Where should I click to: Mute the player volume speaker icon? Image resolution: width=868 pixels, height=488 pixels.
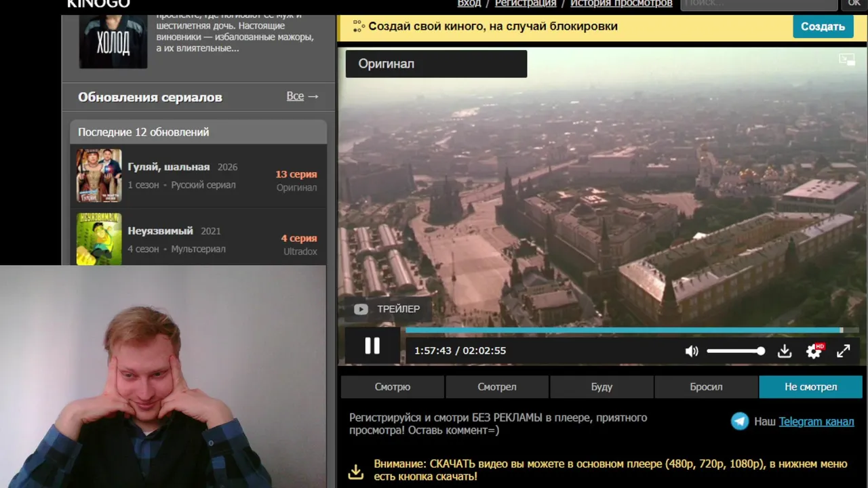pos(691,351)
